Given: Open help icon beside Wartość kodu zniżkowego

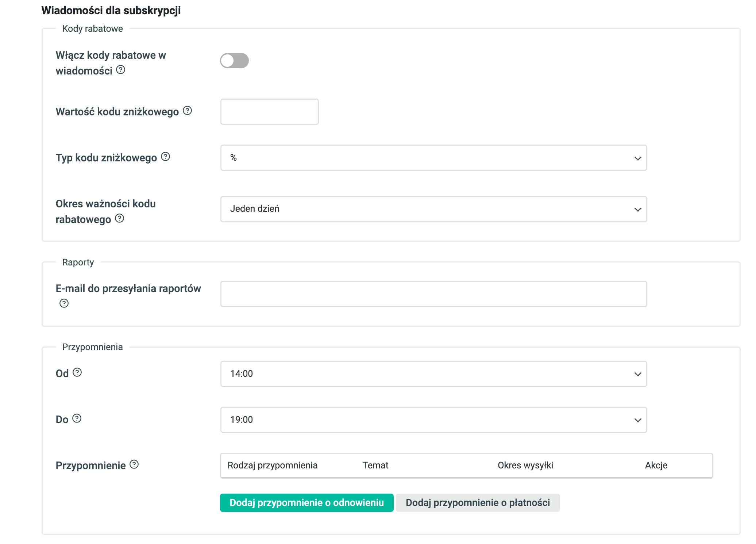Looking at the screenshot, I should coord(188,111).
